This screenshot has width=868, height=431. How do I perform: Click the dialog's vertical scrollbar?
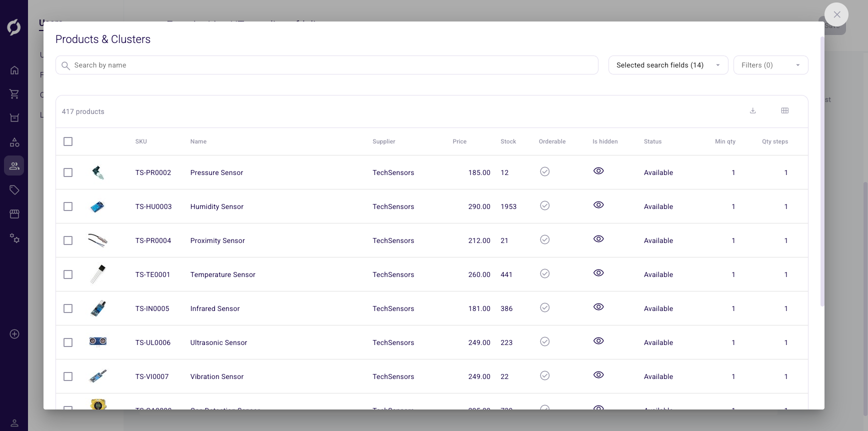click(822, 171)
